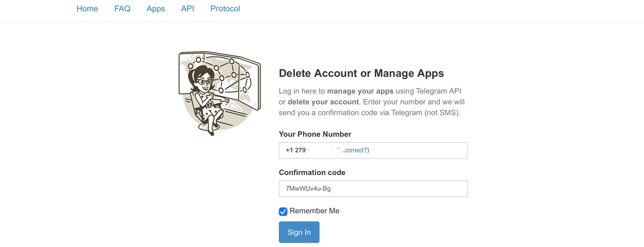Click the Delete Account or Manage Apps heading
644x247 pixels.
tap(361, 73)
